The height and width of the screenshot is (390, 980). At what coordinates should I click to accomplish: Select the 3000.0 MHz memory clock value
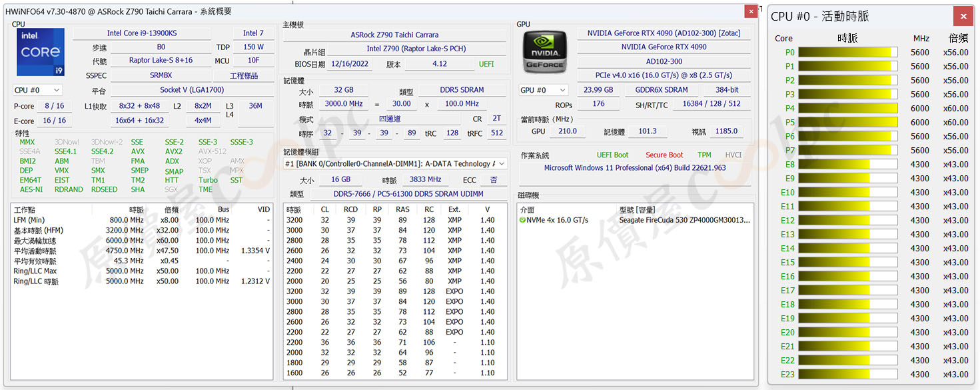344,104
